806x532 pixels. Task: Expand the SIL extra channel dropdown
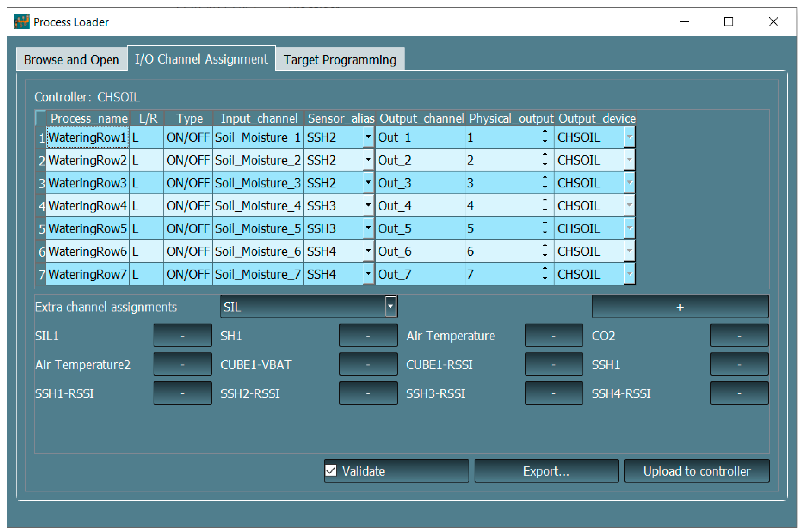(x=390, y=306)
